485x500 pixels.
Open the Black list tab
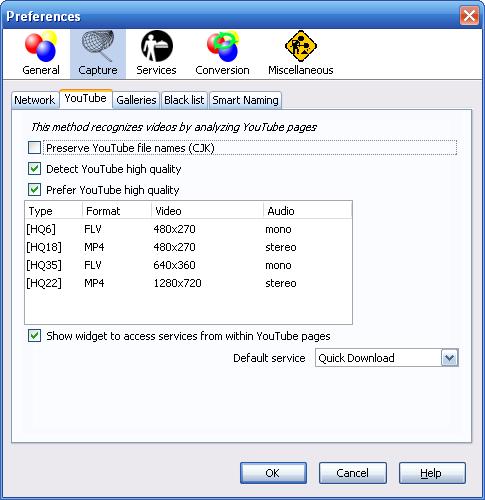pos(184,100)
